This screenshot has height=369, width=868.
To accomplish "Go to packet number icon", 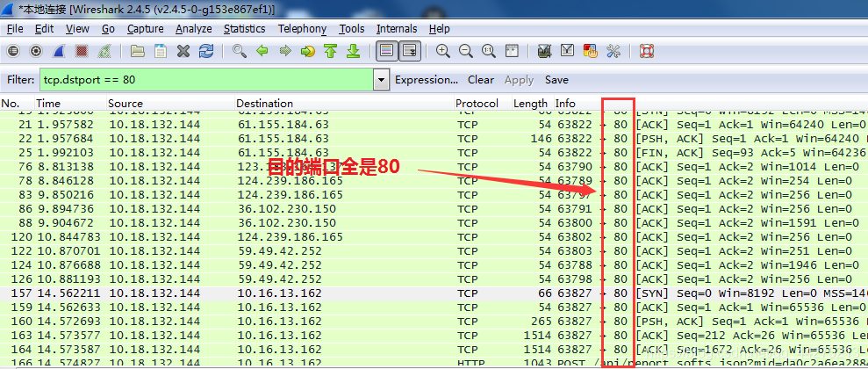I will click(x=308, y=52).
